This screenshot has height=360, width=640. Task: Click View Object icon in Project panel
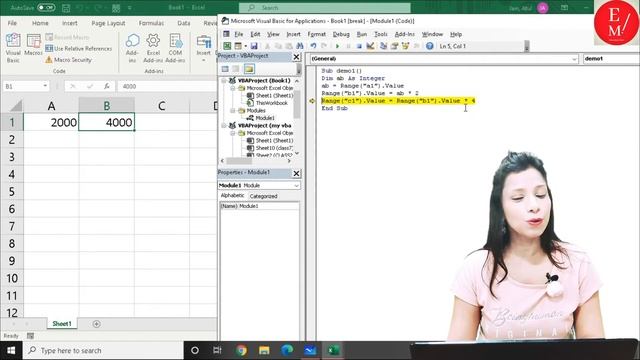tap(236, 69)
